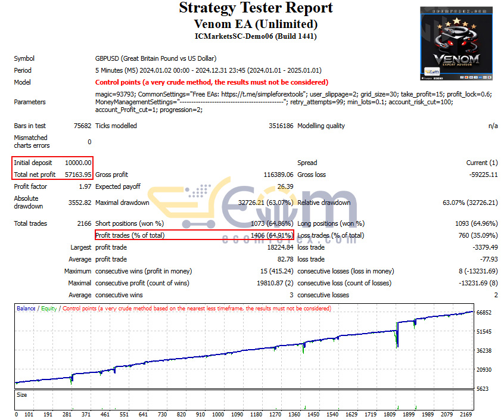This screenshot has height=420, width=504.
Task: Click the Largest loss trade value -3379.49
Action: pyautogui.click(x=486, y=247)
